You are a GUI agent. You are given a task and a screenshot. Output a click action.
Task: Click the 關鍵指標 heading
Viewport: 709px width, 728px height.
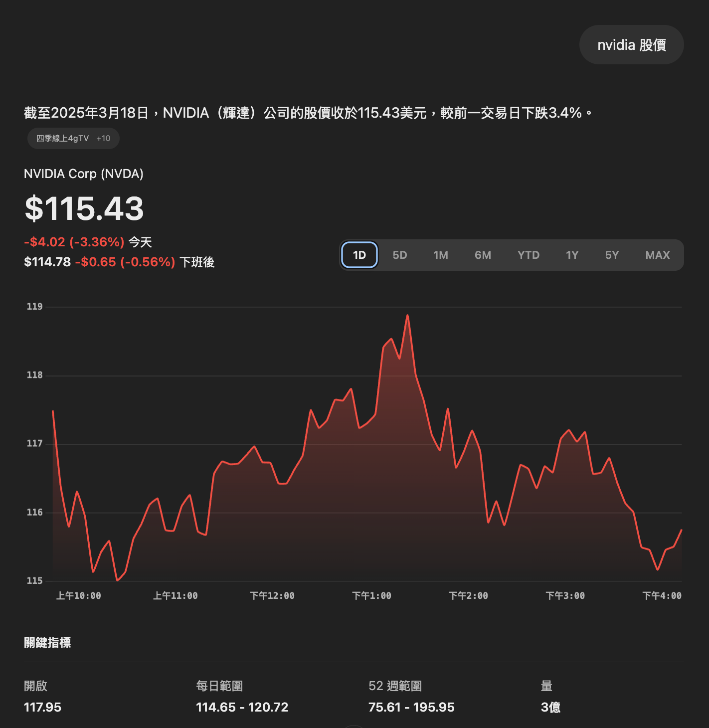point(47,643)
